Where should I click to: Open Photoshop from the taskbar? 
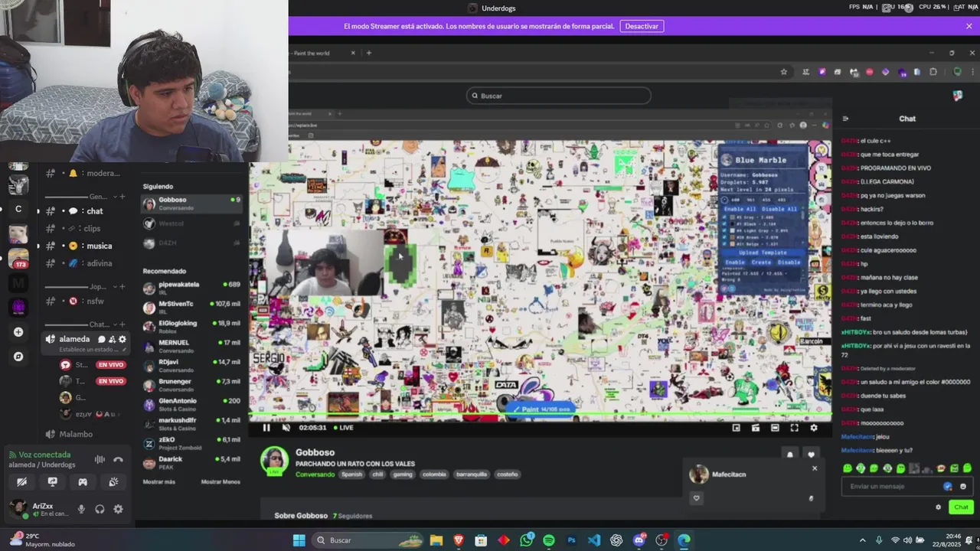[571, 540]
